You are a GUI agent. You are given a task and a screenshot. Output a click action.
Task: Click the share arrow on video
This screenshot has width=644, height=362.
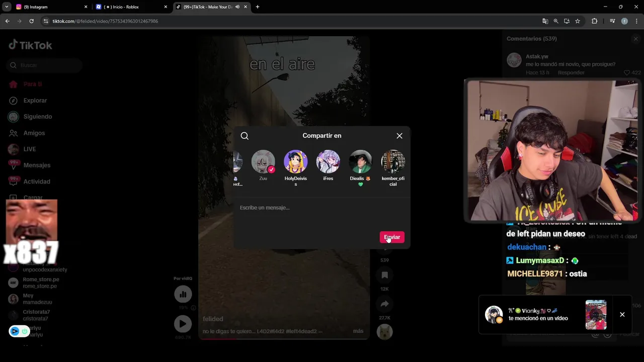(x=384, y=304)
